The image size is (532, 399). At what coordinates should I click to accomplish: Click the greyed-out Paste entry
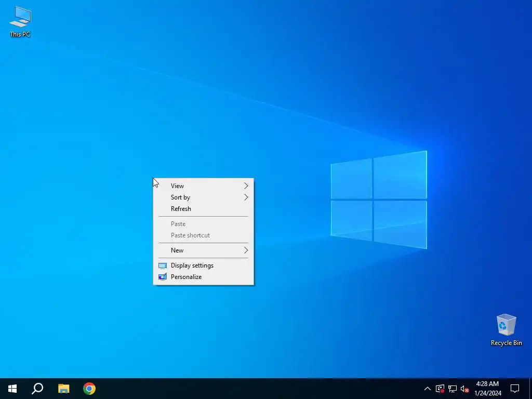click(x=204, y=224)
